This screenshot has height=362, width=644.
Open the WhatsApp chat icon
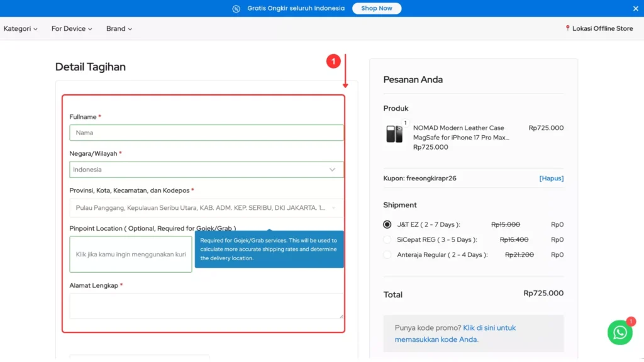619,332
